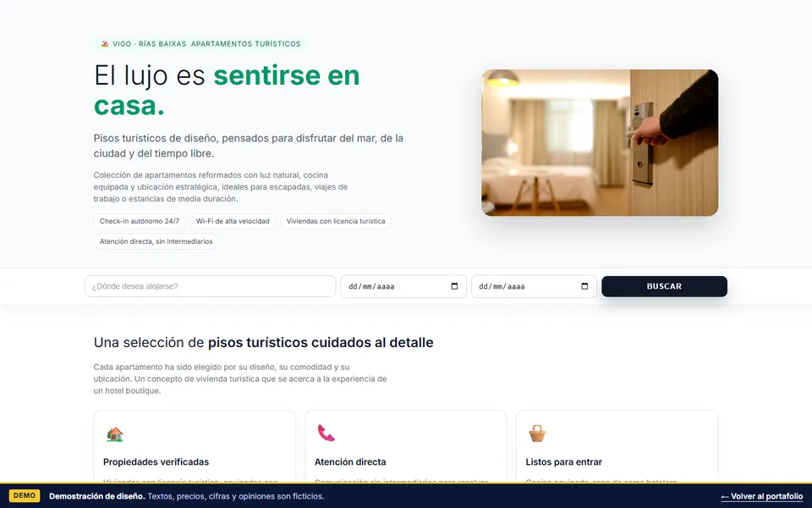Image resolution: width=812 pixels, height=508 pixels.
Task: Click the 'Propiedades verificadas' card title
Action: [x=156, y=462]
